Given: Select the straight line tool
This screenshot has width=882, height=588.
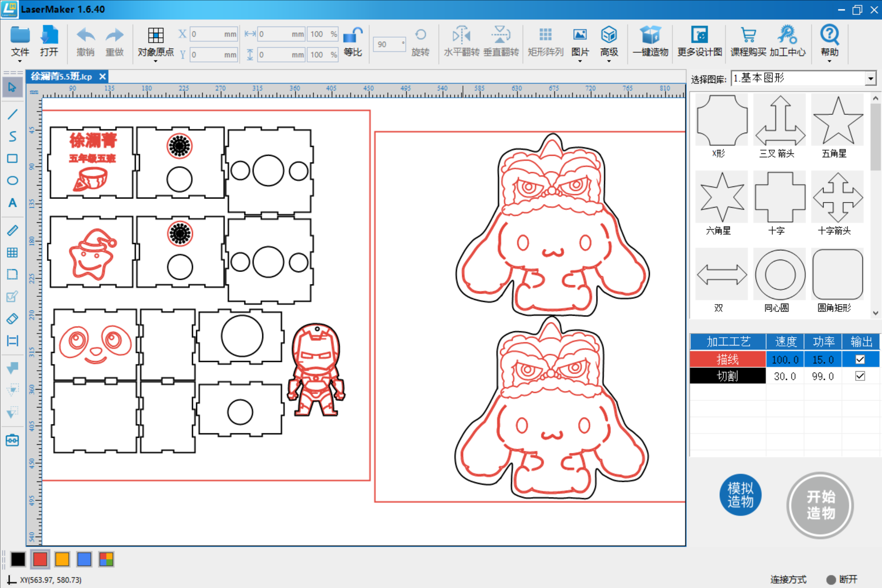Looking at the screenshot, I should [12, 114].
